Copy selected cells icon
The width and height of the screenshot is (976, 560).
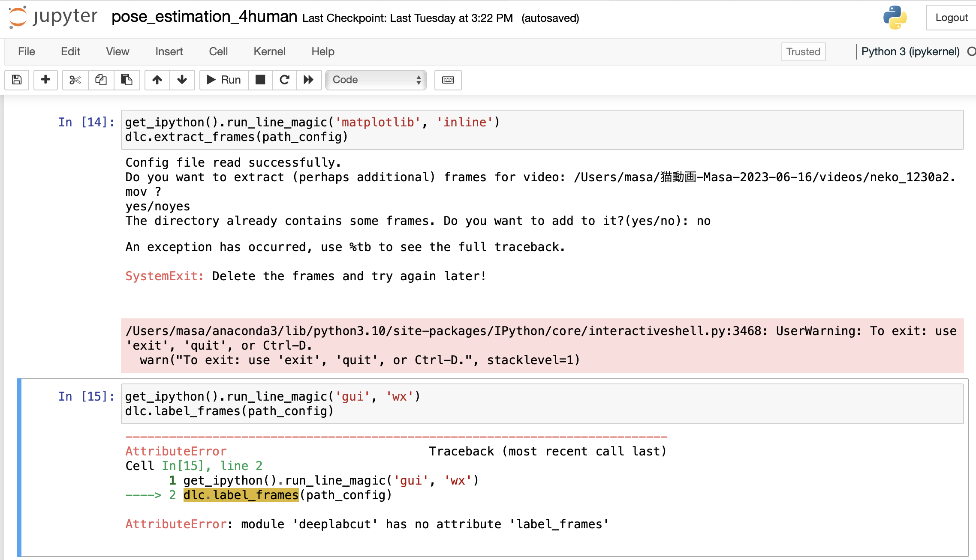point(101,80)
